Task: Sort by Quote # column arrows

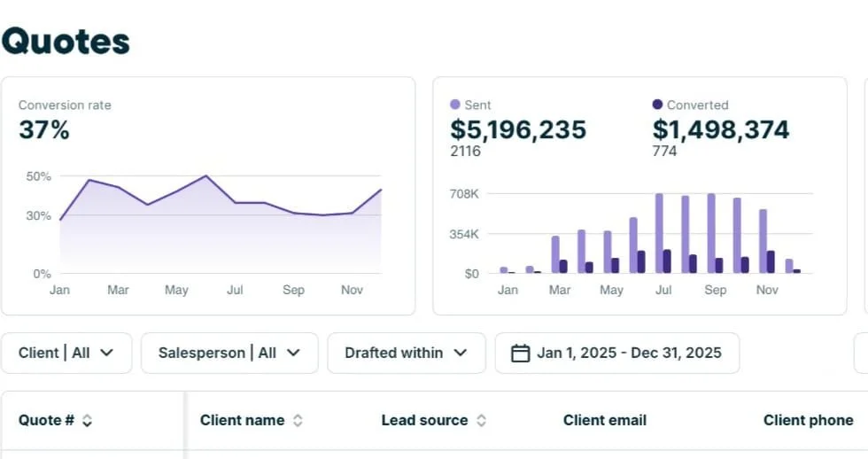Action: point(87,421)
